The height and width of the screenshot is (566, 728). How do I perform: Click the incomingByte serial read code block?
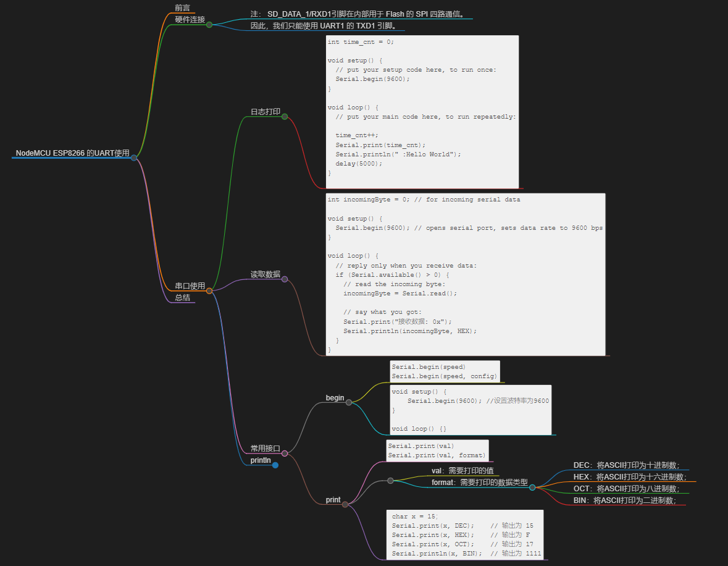click(465, 274)
